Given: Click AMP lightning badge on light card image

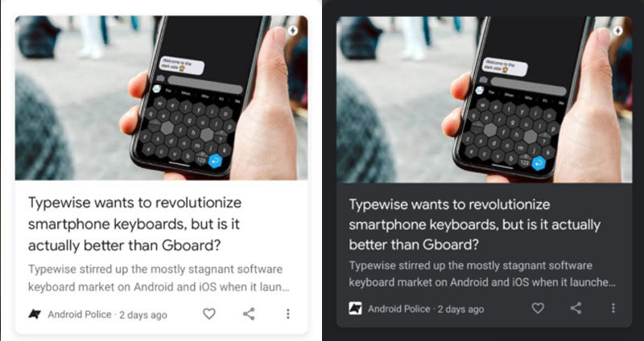Looking at the screenshot, I should pyautogui.click(x=292, y=31).
